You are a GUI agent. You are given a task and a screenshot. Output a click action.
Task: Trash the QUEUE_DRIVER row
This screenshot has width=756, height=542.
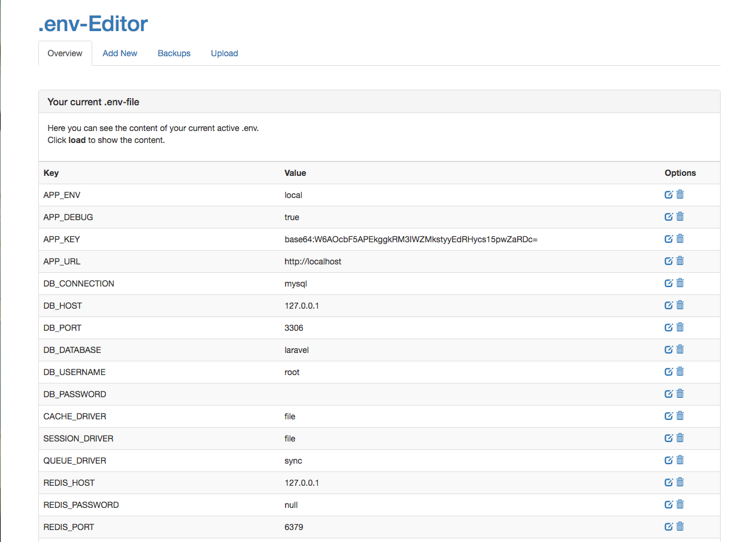pyautogui.click(x=680, y=460)
